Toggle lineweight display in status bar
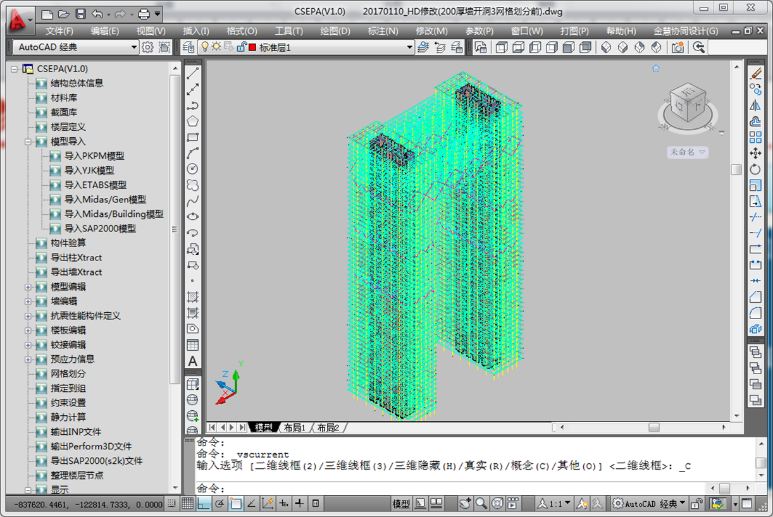 (x=299, y=503)
